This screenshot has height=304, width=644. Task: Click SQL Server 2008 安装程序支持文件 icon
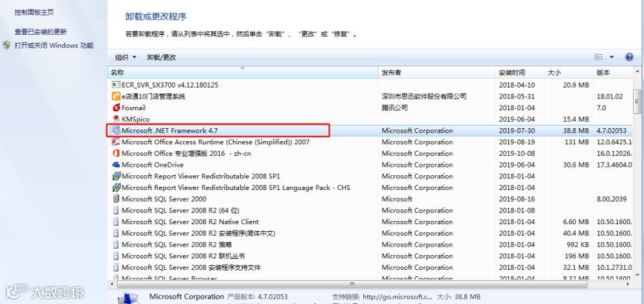(116, 267)
